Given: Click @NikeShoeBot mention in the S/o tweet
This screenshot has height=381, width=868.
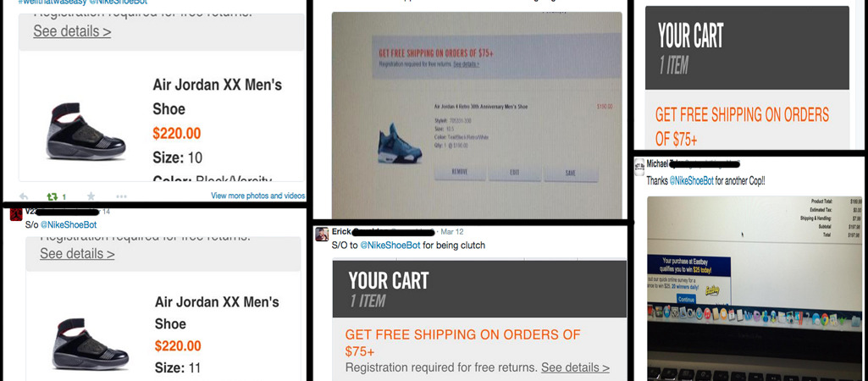Looking at the screenshot, I should point(68,225).
